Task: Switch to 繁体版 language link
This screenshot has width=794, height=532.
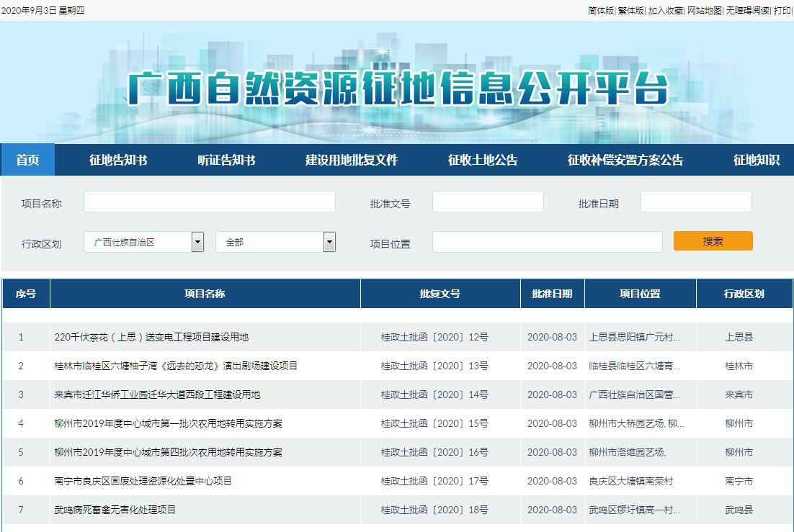Action: (x=631, y=10)
